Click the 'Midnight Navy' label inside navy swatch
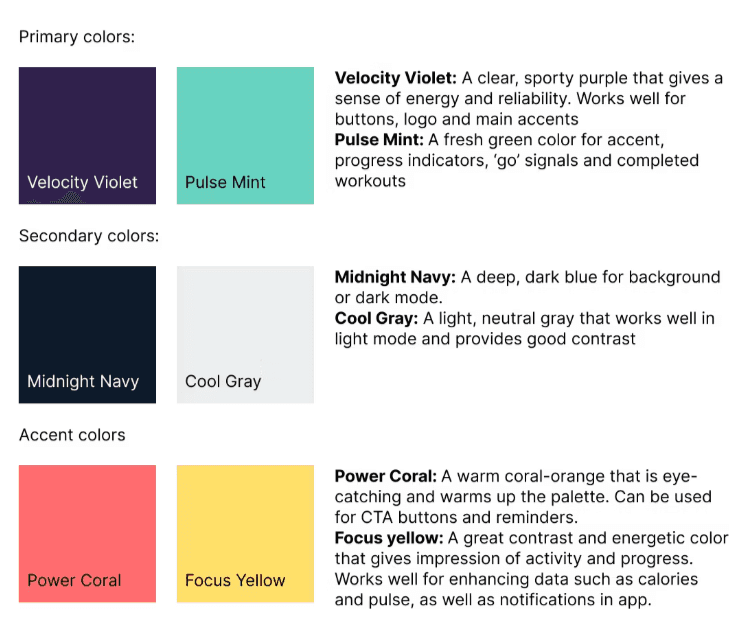This screenshot has height=624, width=740. pos(83,381)
